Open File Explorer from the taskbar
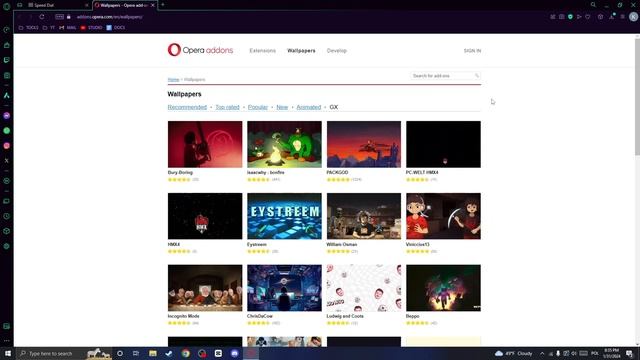The height and width of the screenshot is (360, 640). tap(153, 353)
